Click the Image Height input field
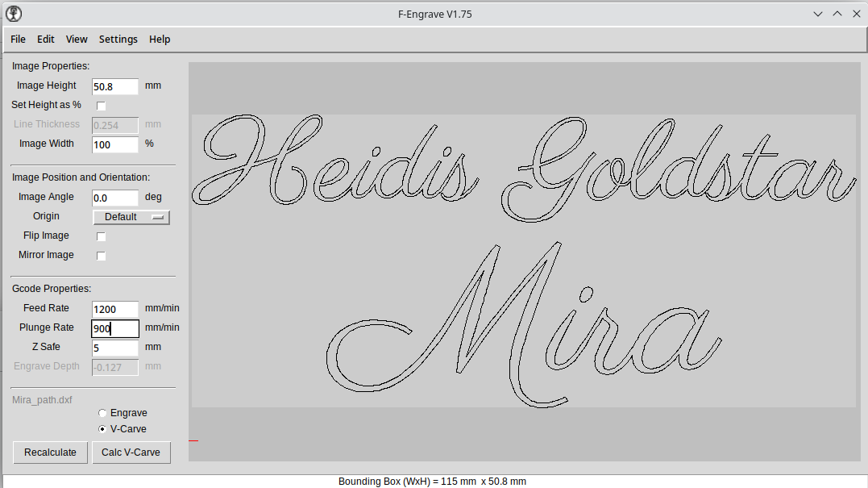 point(115,86)
